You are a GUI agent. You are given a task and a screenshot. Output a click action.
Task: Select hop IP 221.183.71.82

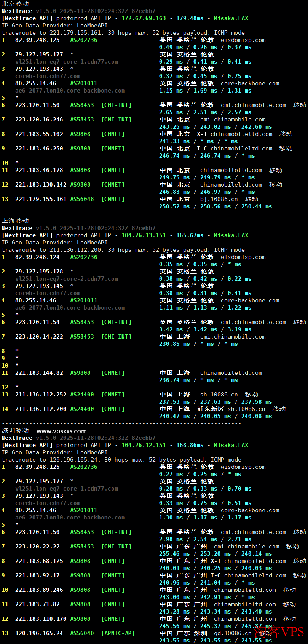[x=37, y=604]
